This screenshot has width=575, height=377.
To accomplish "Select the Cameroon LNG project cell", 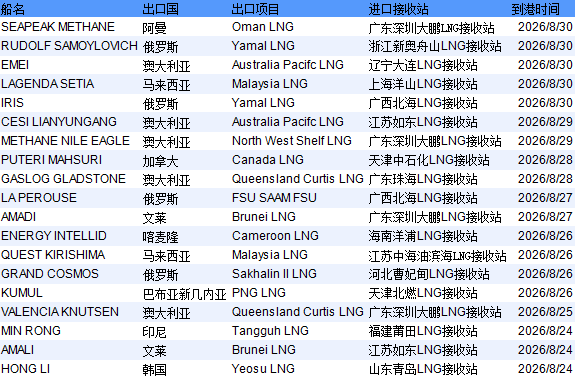I will [275, 236].
